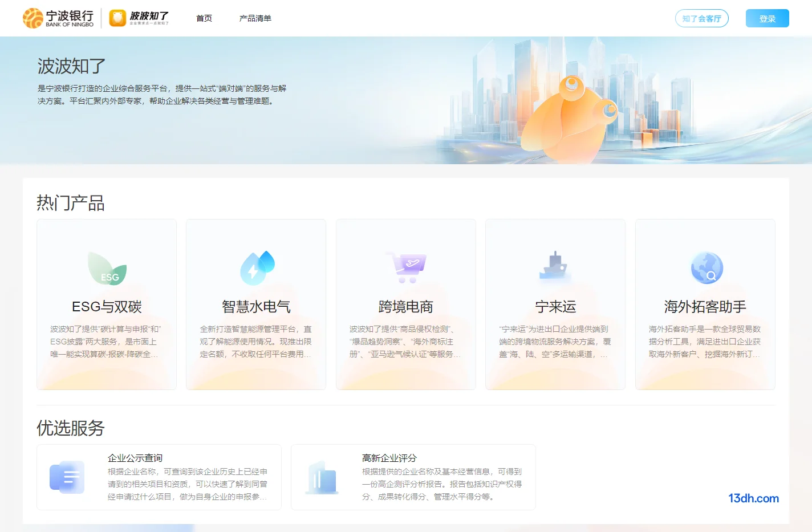Click the 高新企业评分 building icon
This screenshot has height=532, width=812.
click(322, 477)
